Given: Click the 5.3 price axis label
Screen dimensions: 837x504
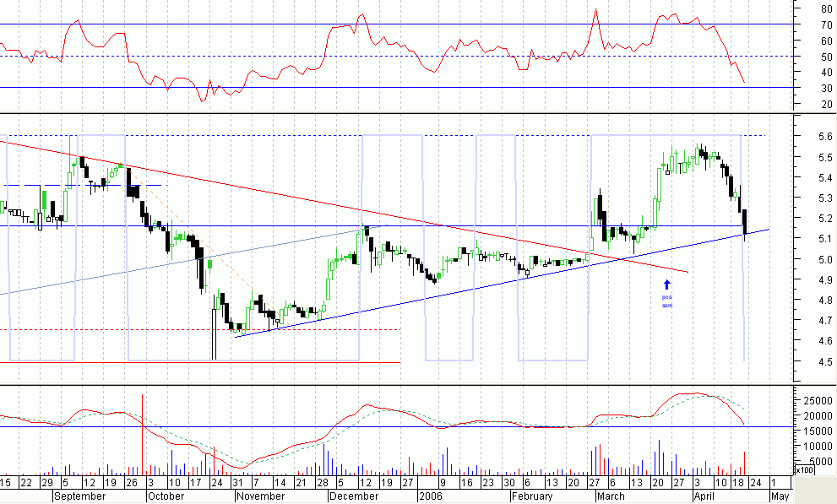Looking at the screenshot, I should tap(826, 198).
